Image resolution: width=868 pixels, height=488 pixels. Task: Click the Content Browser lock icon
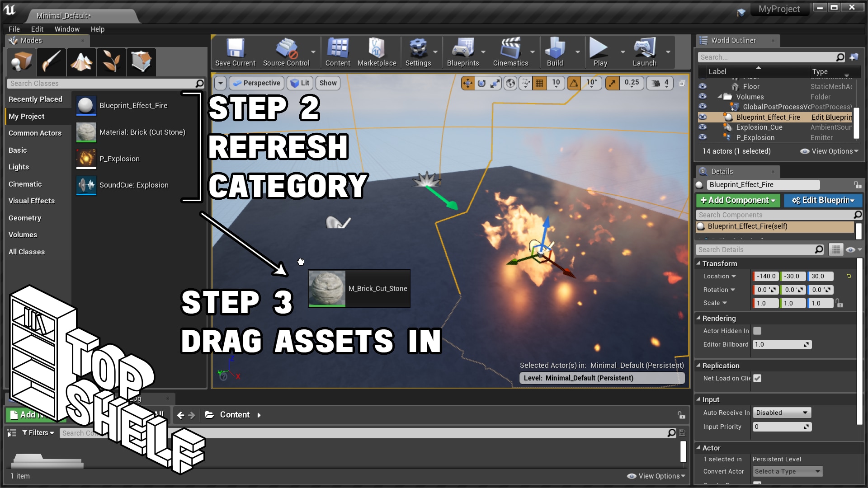click(681, 415)
